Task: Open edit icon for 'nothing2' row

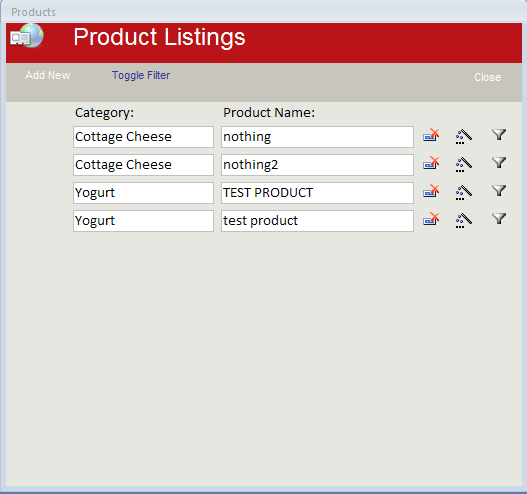Action: click(464, 164)
